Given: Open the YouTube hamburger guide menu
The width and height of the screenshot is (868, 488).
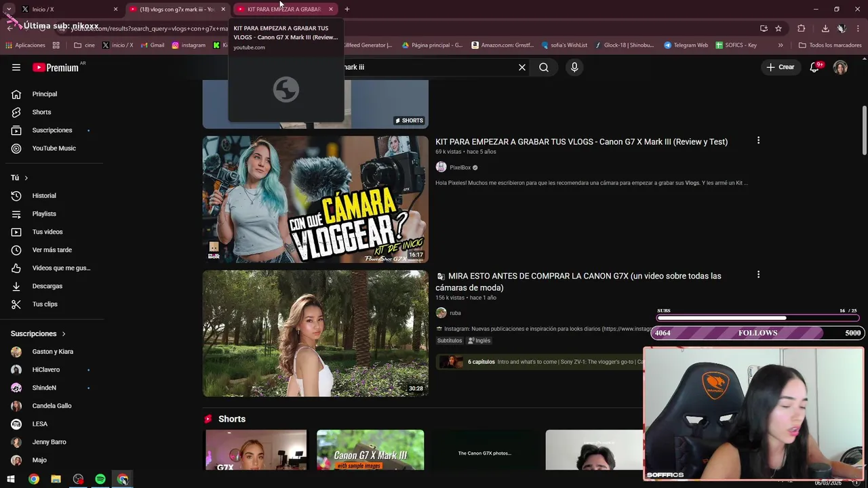Looking at the screenshot, I should 16,67.
